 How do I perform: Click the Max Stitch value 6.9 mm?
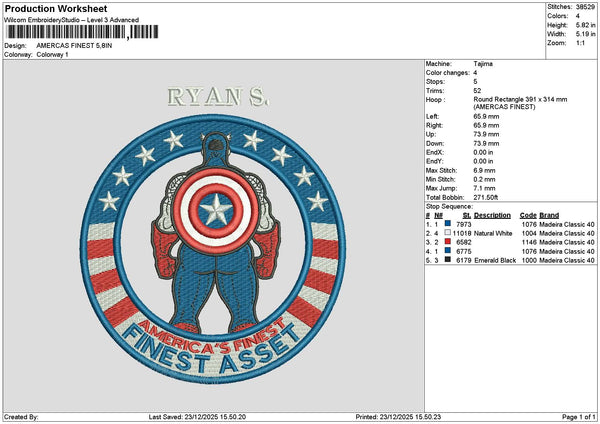pyautogui.click(x=484, y=170)
